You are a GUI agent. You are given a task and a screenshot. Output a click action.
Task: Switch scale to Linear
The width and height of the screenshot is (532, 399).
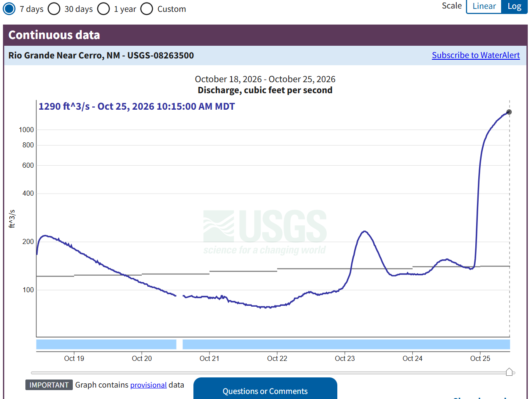click(x=484, y=6)
